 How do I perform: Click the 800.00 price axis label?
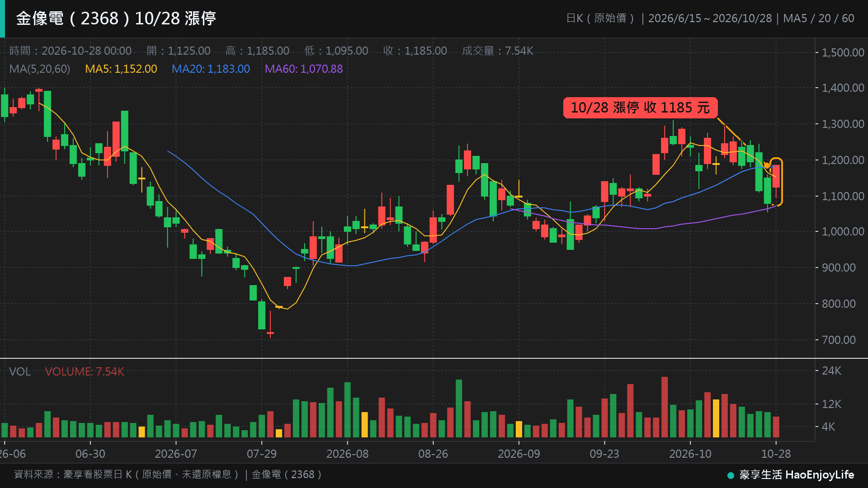coord(839,304)
